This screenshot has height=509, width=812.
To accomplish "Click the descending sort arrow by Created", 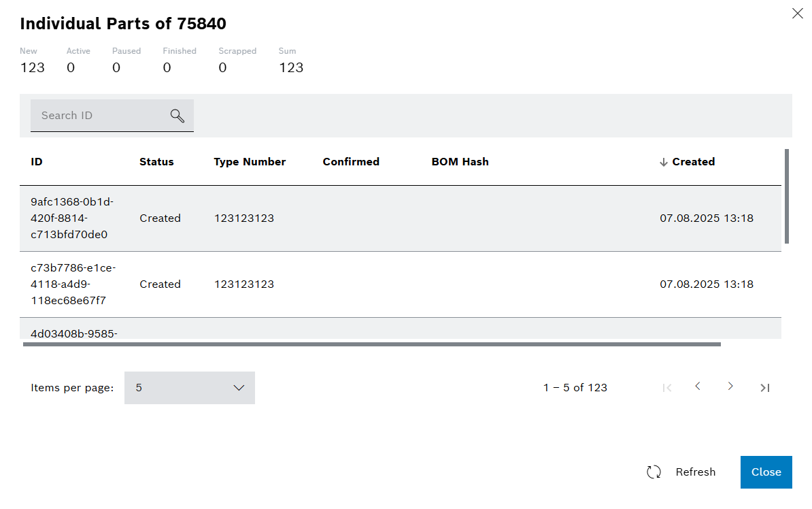I will click(x=664, y=162).
